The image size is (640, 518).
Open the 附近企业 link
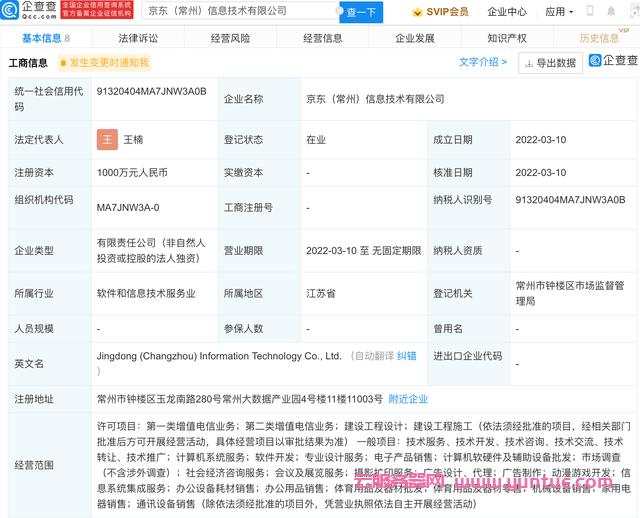tap(408, 398)
